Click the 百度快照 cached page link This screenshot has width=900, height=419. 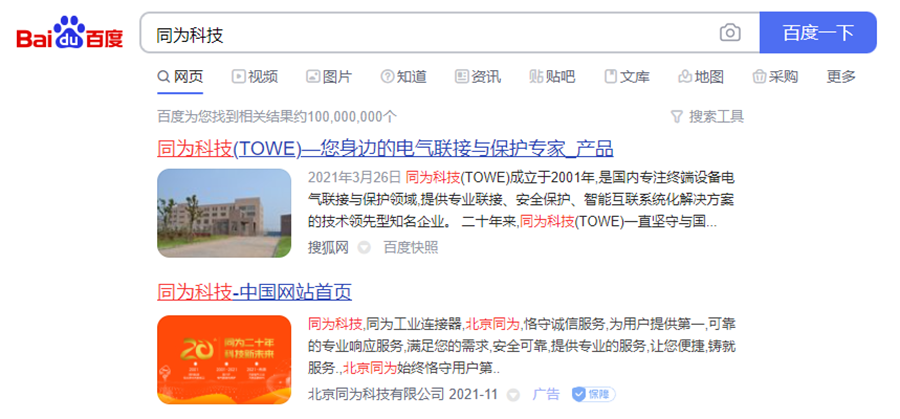410,248
